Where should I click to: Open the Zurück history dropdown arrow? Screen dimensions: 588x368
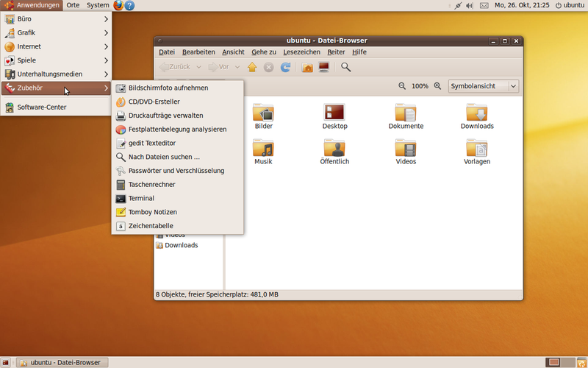click(198, 67)
